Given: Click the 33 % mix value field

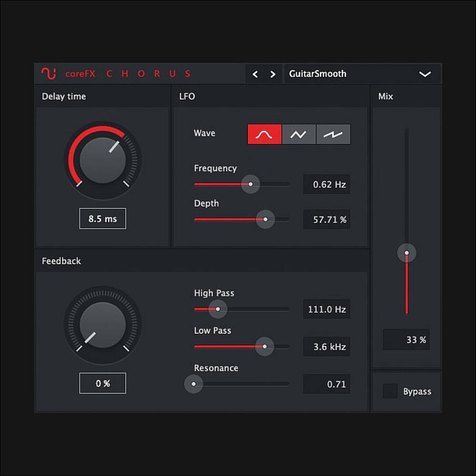Looking at the screenshot, I should pos(407,340).
